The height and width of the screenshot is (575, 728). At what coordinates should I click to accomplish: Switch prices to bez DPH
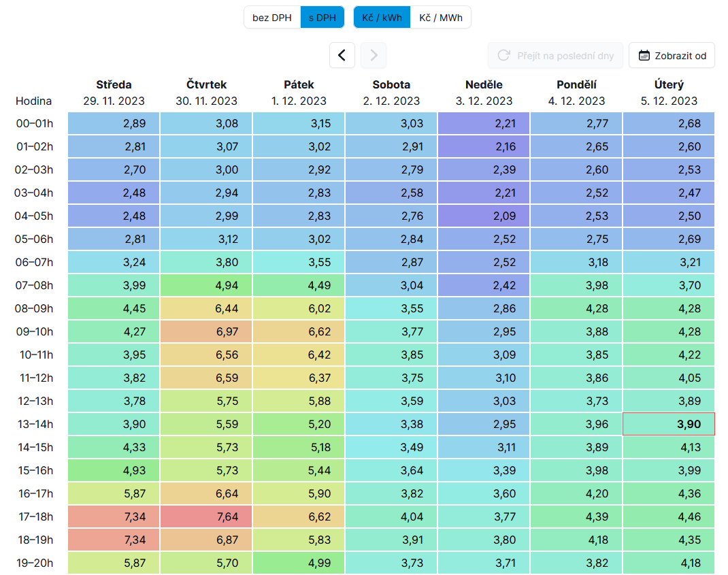point(272,18)
